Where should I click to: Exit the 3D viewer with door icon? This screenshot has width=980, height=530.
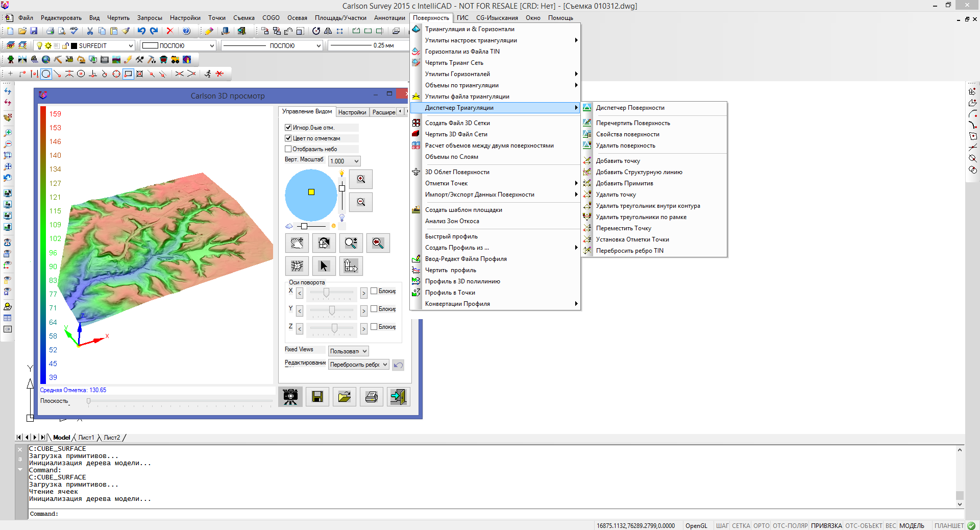tap(399, 397)
